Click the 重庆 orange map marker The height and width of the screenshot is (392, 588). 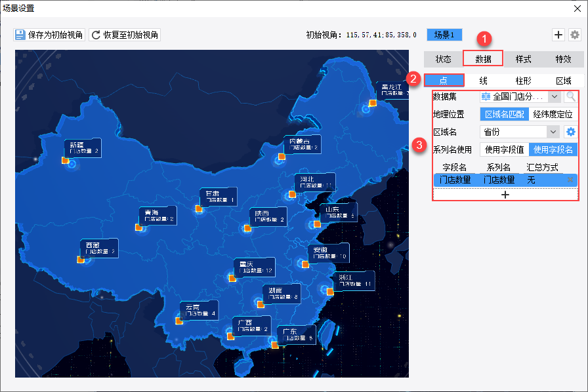232,279
